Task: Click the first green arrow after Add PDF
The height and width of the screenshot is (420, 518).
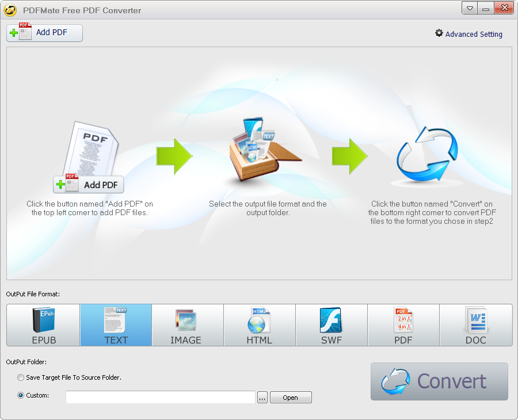Action: (174, 156)
